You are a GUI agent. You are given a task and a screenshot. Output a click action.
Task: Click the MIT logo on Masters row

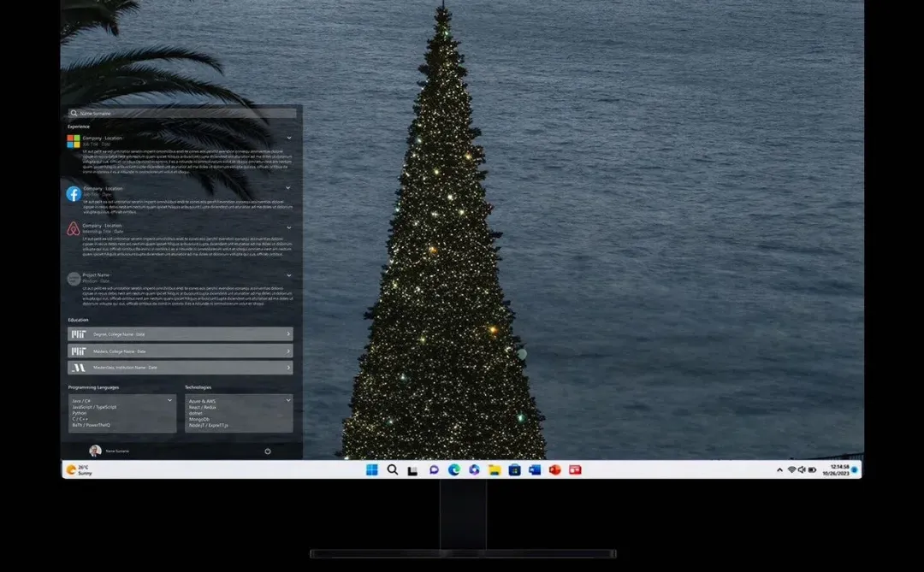(x=79, y=351)
